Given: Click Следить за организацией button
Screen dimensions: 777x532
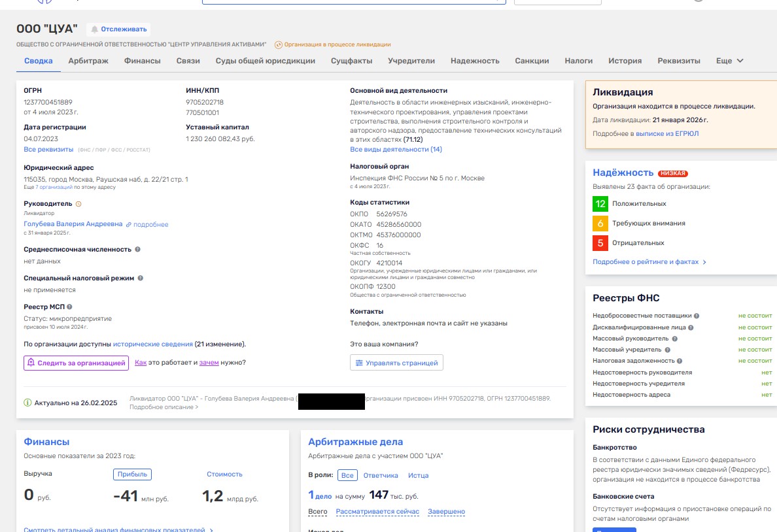Looking at the screenshot, I should 77,363.
